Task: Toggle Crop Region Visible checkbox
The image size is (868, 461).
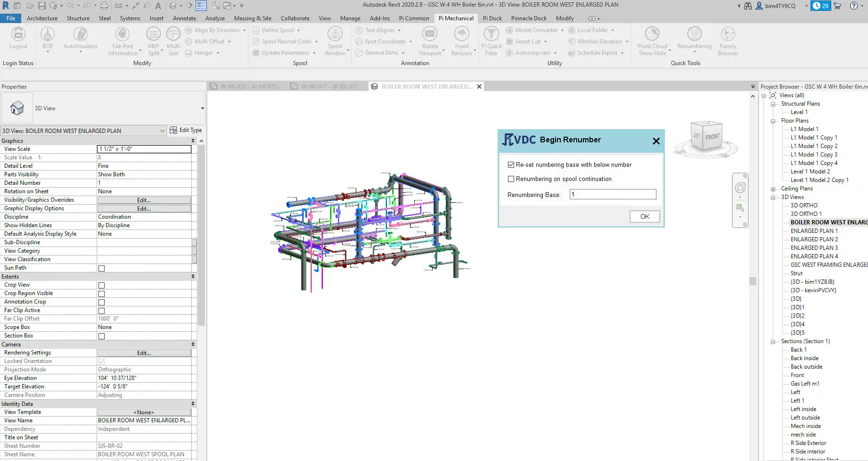Action: pyautogui.click(x=101, y=294)
